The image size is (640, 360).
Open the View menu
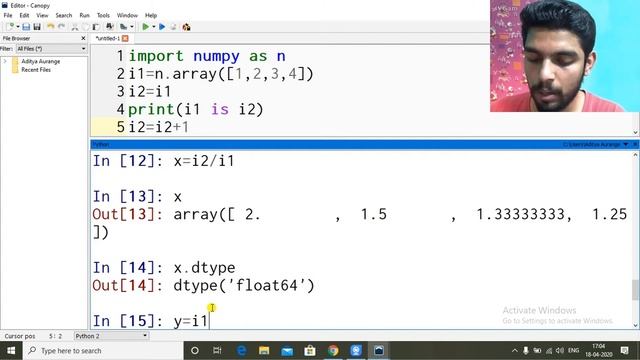pyautogui.click(x=42, y=15)
